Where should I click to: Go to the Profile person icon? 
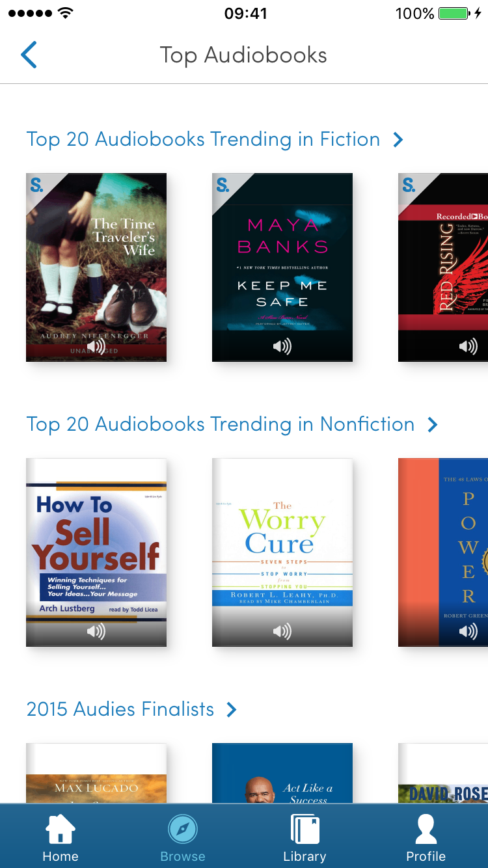[426, 830]
